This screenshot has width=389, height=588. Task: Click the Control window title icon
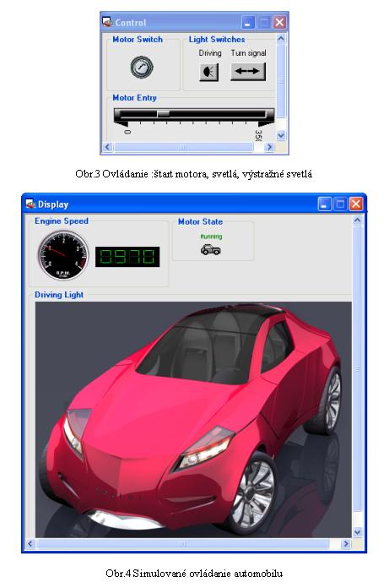(x=107, y=22)
